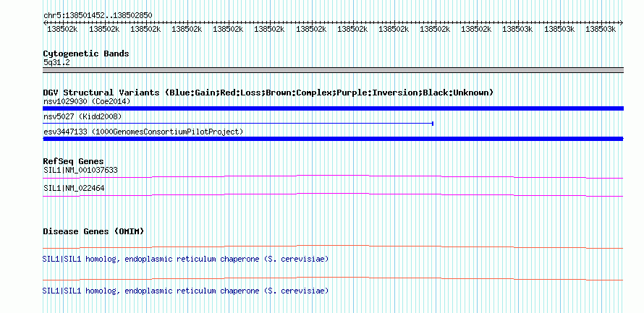Click the gray 5q31.2 cytogenetic band bar

click(333, 70)
